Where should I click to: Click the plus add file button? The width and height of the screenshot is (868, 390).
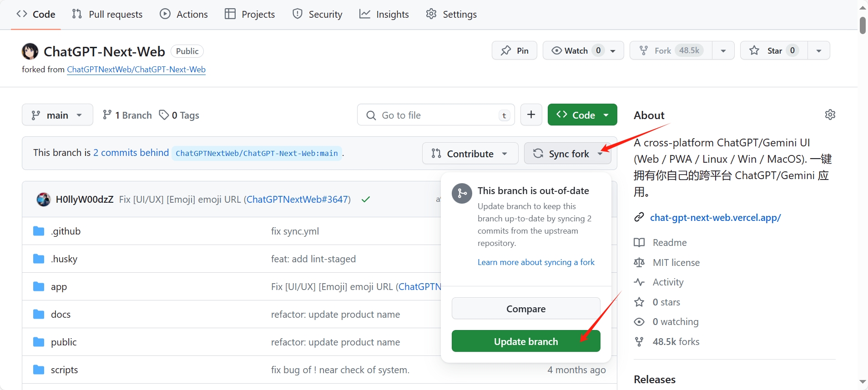(531, 115)
